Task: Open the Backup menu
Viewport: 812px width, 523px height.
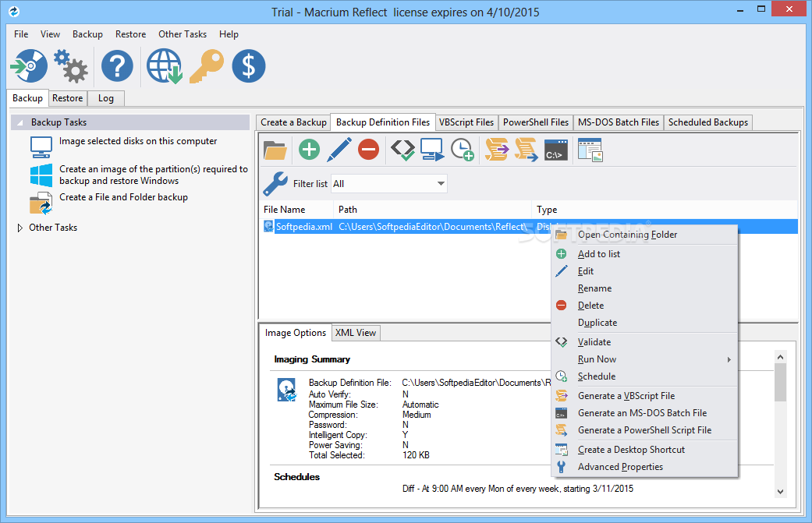Action: coord(87,34)
